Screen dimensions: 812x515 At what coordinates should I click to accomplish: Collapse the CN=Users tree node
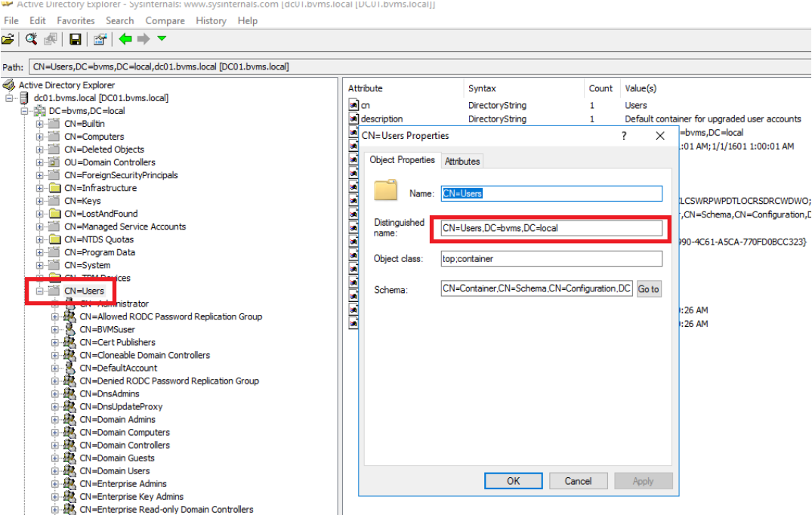click(40, 291)
